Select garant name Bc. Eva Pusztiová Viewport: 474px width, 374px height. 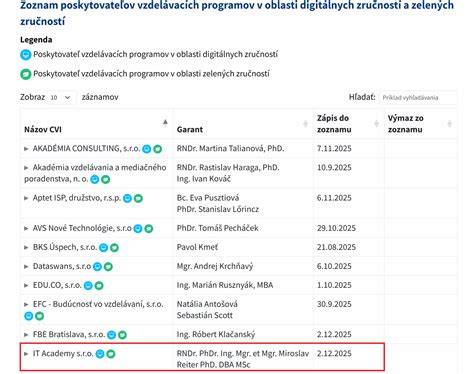(x=208, y=198)
